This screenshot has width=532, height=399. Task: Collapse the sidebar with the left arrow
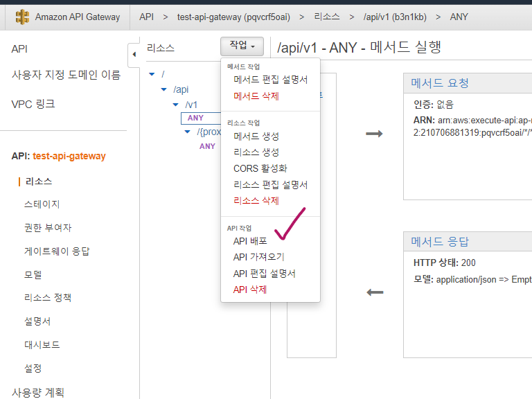pyautogui.click(x=134, y=54)
